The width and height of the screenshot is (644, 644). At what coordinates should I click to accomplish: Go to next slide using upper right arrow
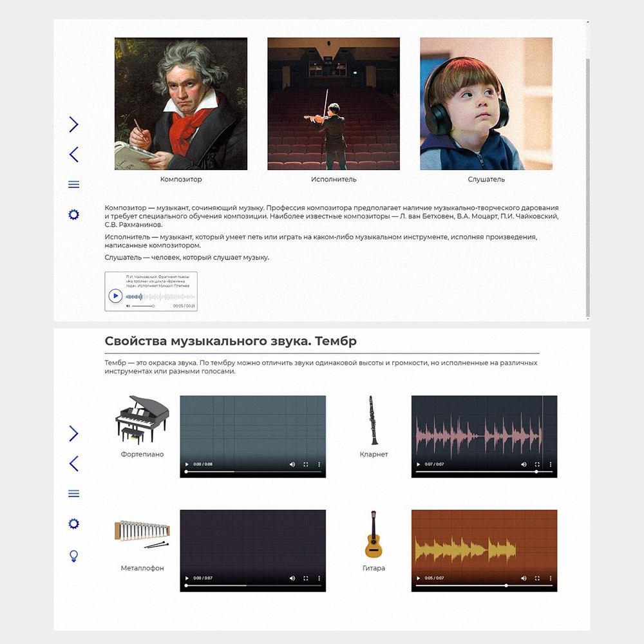click(x=73, y=124)
